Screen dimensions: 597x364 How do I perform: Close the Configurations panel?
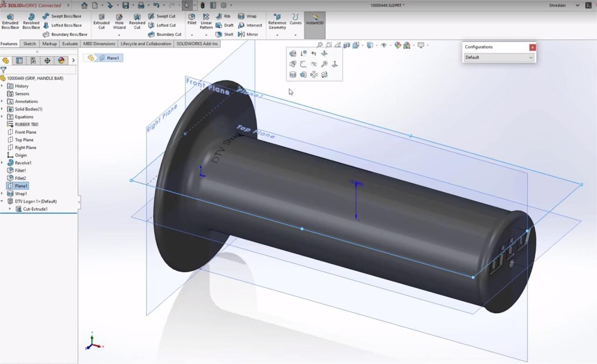[x=532, y=47]
